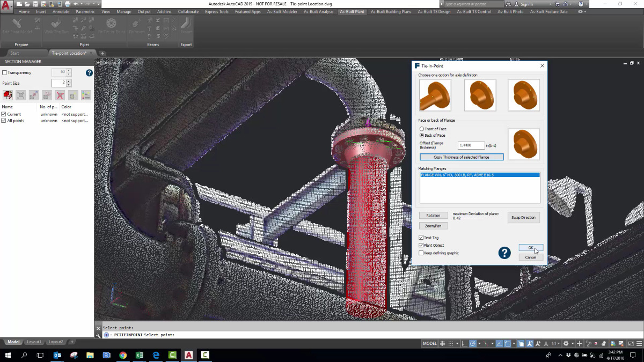This screenshot has height=362, width=644.
Task: Click Section Manager help question mark
Action: pos(89,73)
